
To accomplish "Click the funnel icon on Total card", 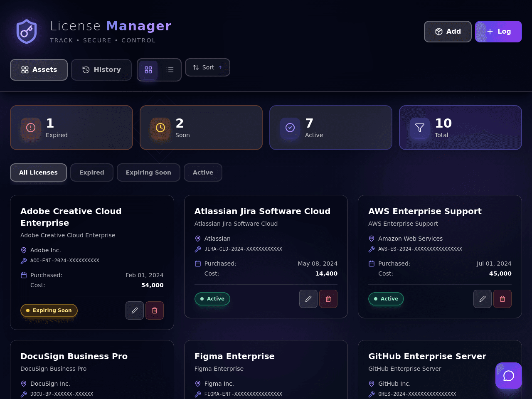I will pos(420,128).
